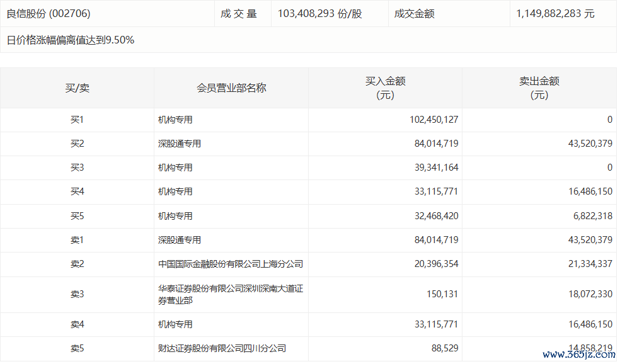Viewport: 620px width, 364px height.
Task: Click 机构专用 in the 卖4 row
Action: point(175,324)
